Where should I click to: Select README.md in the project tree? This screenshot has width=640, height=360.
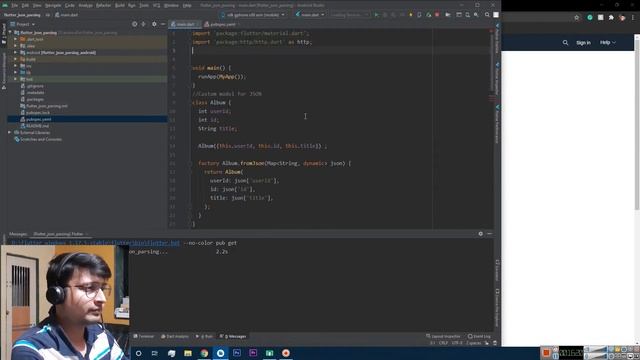point(38,126)
